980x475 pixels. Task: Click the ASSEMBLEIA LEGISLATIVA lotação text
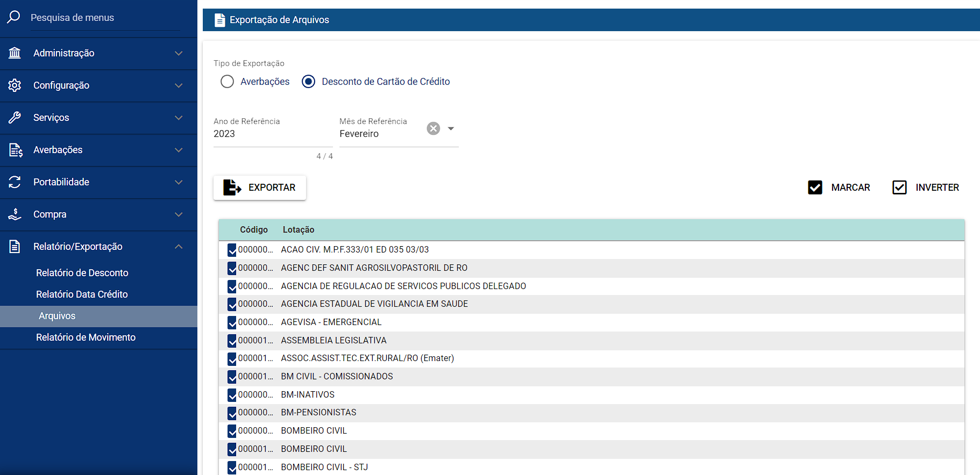334,341
